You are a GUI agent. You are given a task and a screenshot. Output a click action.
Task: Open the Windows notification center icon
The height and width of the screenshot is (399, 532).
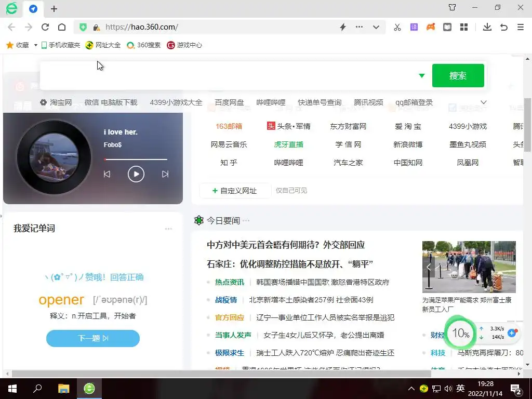(x=516, y=389)
